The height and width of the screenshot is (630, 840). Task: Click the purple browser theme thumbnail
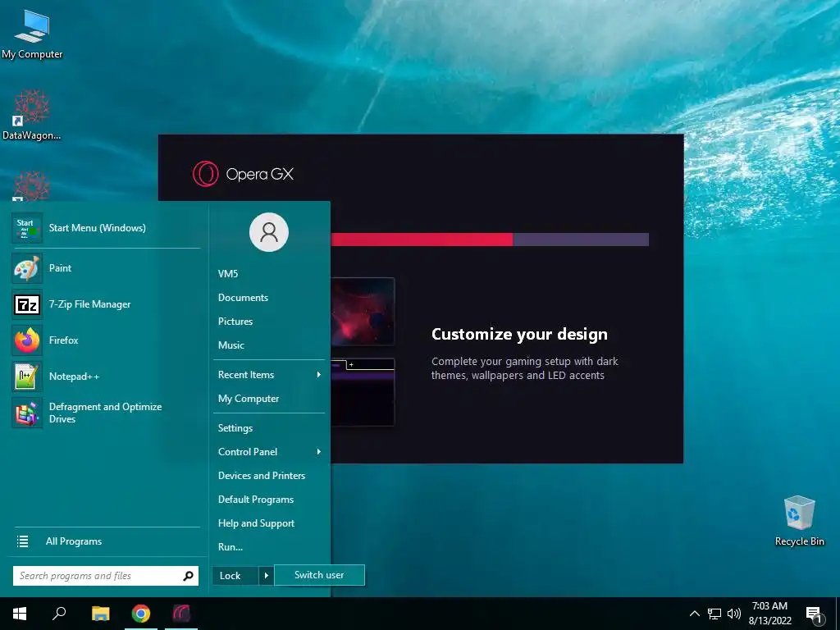[363, 393]
